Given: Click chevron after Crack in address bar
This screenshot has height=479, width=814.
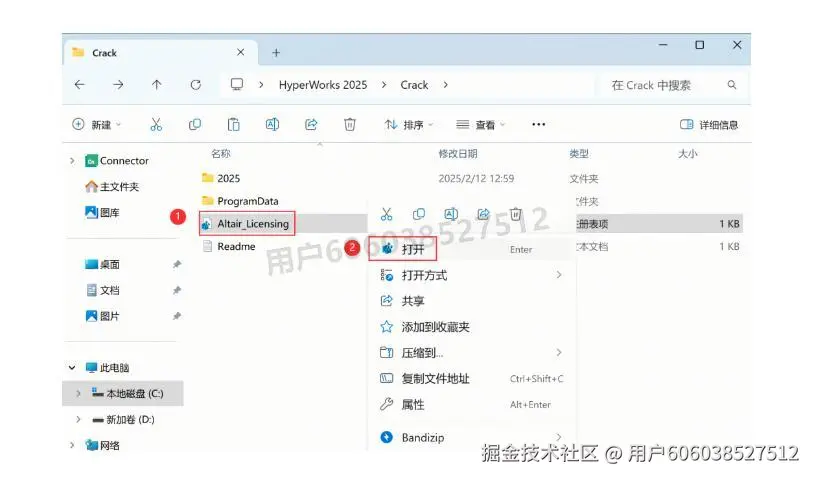Looking at the screenshot, I should [445, 85].
